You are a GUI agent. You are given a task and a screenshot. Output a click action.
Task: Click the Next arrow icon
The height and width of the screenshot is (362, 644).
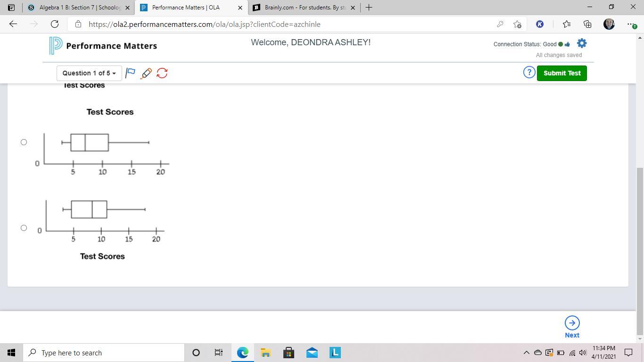(x=572, y=323)
